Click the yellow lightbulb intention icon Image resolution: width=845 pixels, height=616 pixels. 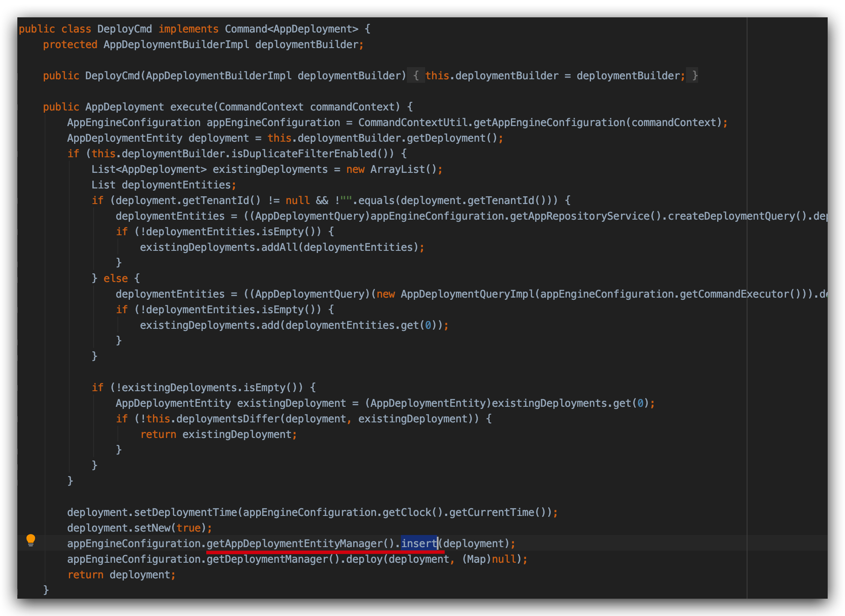click(x=31, y=540)
